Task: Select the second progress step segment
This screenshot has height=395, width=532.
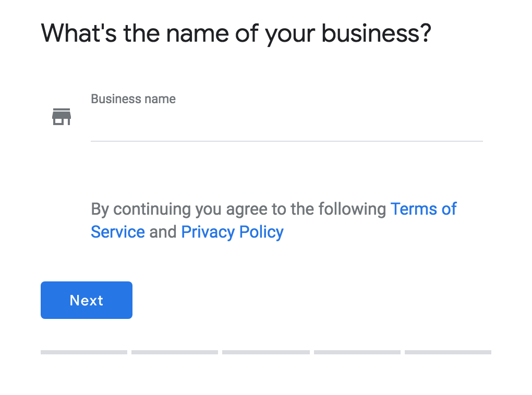Action: pyautogui.click(x=175, y=352)
